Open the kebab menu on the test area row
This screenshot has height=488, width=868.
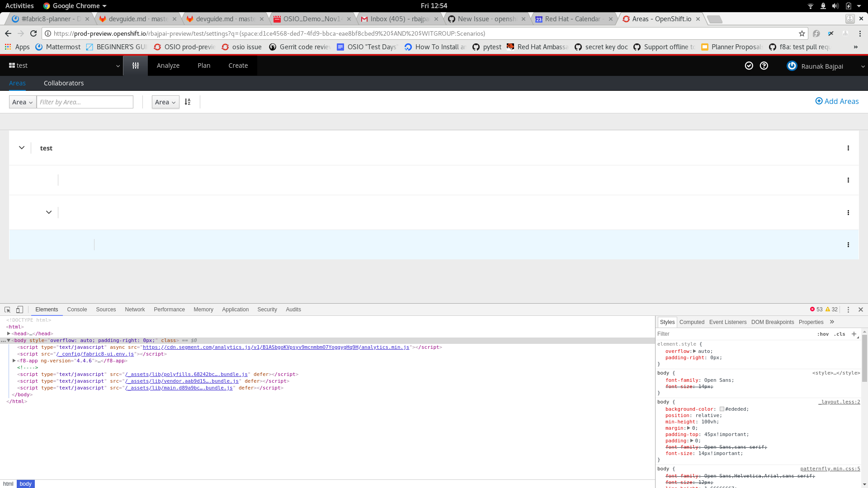click(x=849, y=148)
